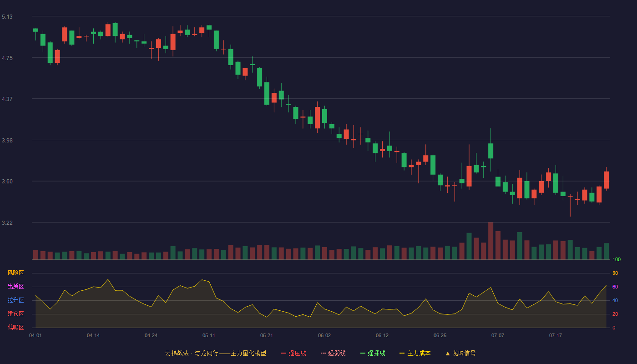637x364 pixels.
Task: Click the 04-14 date label
Action: (93, 335)
